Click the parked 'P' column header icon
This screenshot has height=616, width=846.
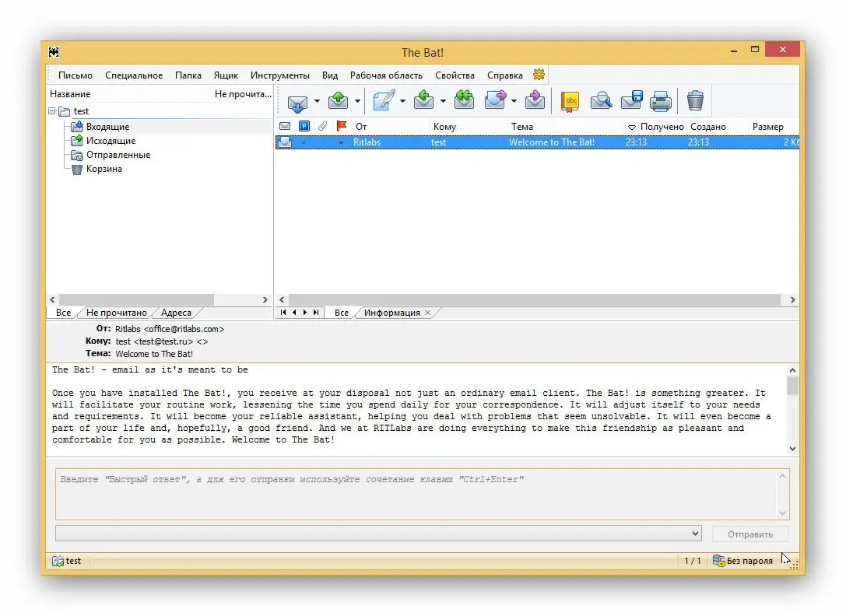[304, 126]
